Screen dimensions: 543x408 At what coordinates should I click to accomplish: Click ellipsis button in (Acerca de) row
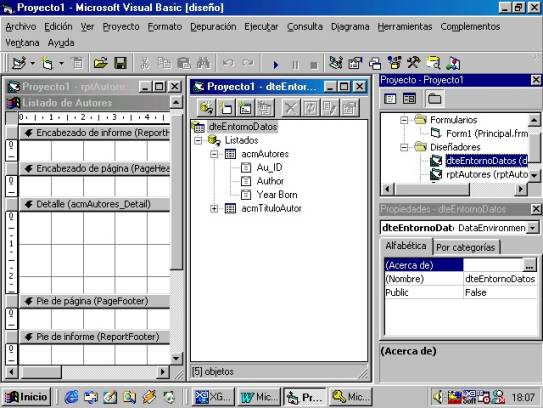point(529,265)
